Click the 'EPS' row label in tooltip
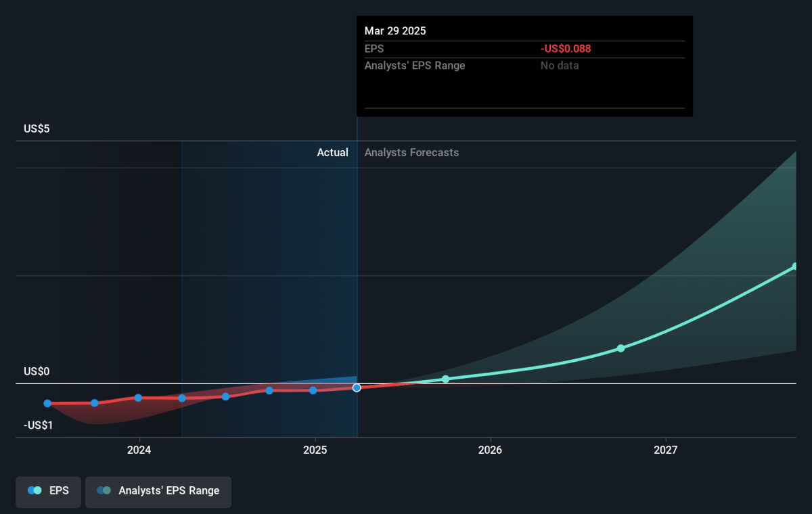The width and height of the screenshot is (812, 514). click(x=374, y=49)
